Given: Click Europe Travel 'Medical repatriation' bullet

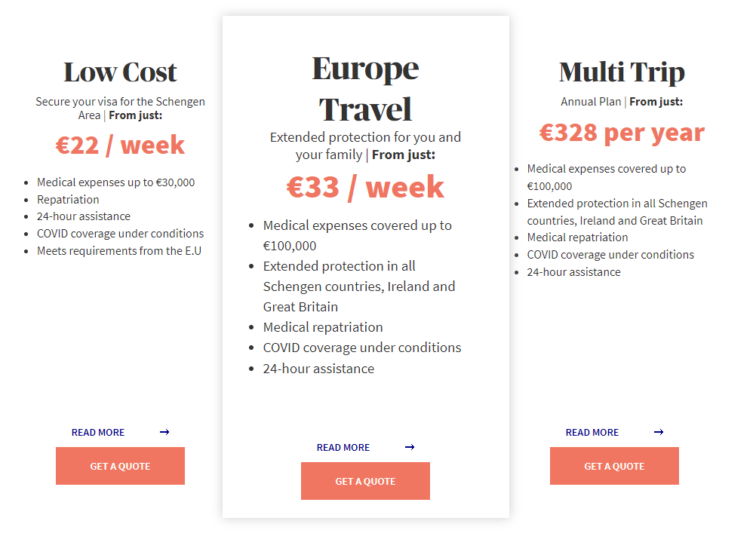Looking at the screenshot, I should click(x=323, y=327).
